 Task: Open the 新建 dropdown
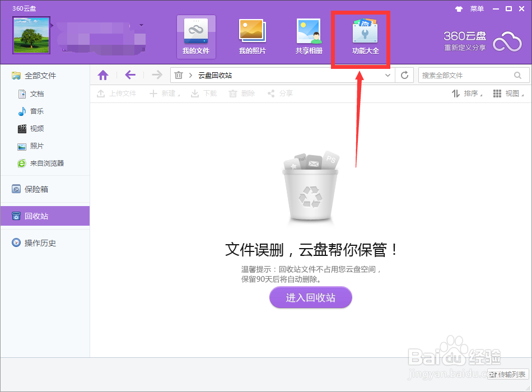coord(165,94)
